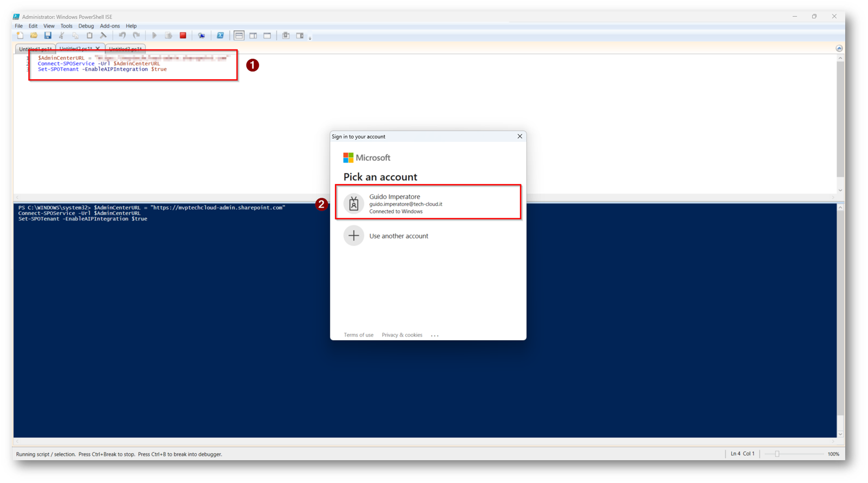
Task: Create a new script with the New icon
Action: click(x=20, y=36)
